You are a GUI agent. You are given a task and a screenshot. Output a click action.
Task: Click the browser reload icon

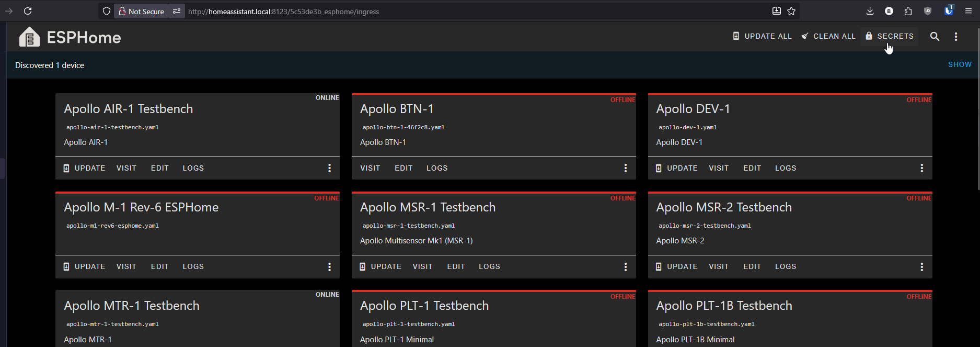coord(28,11)
